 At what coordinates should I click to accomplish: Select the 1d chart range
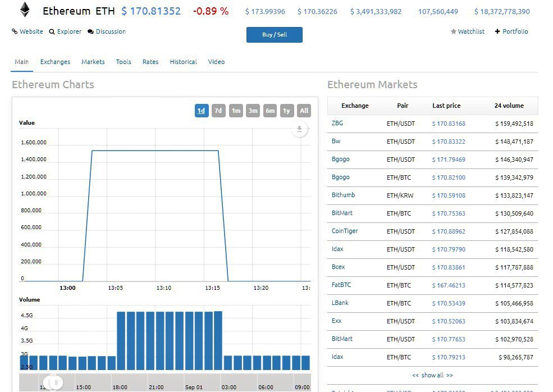point(202,111)
